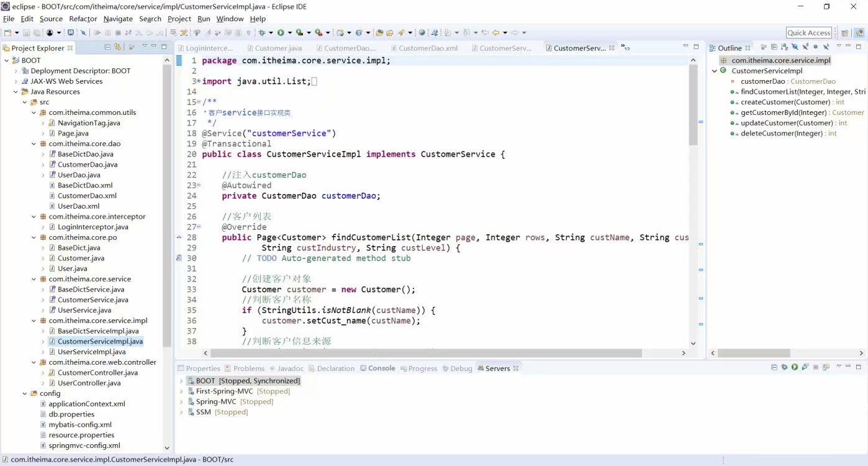The image size is (868, 466).
Task: Close the CustomerServ... editor tab
Action: click(612, 48)
